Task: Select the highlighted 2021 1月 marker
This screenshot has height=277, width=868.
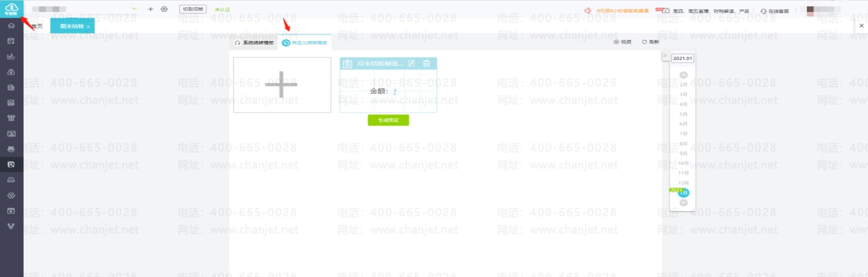Action: point(683,193)
